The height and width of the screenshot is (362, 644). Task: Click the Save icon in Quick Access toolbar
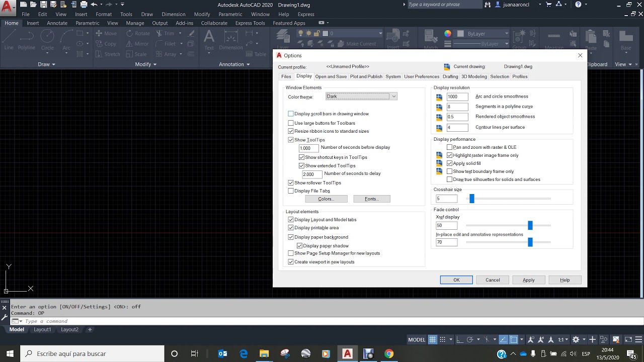pyautogui.click(x=44, y=5)
